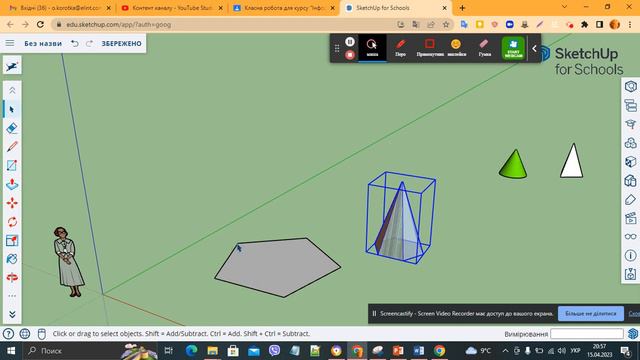Click the Undo arrow in SketchUp header
The image size is (640, 360).
coord(75,43)
